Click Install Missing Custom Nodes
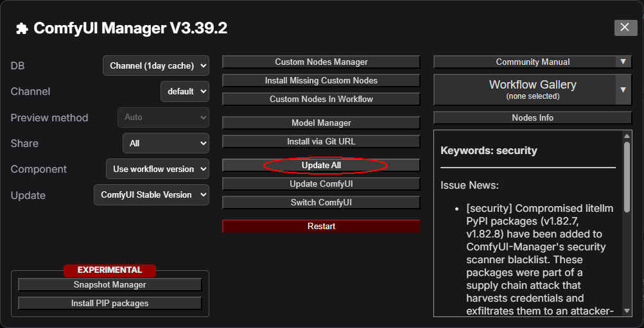Image resolution: width=644 pixels, height=328 pixels. point(321,80)
